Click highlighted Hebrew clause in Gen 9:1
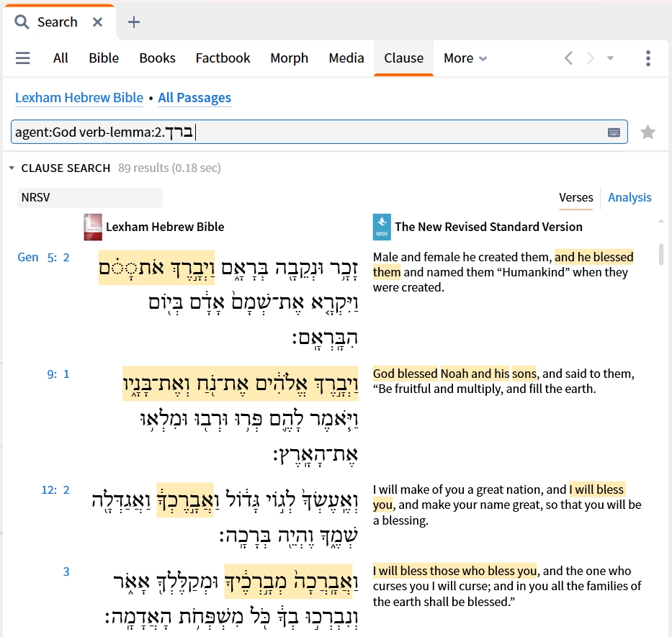The width and height of the screenshot is (672, 637). 241,384
